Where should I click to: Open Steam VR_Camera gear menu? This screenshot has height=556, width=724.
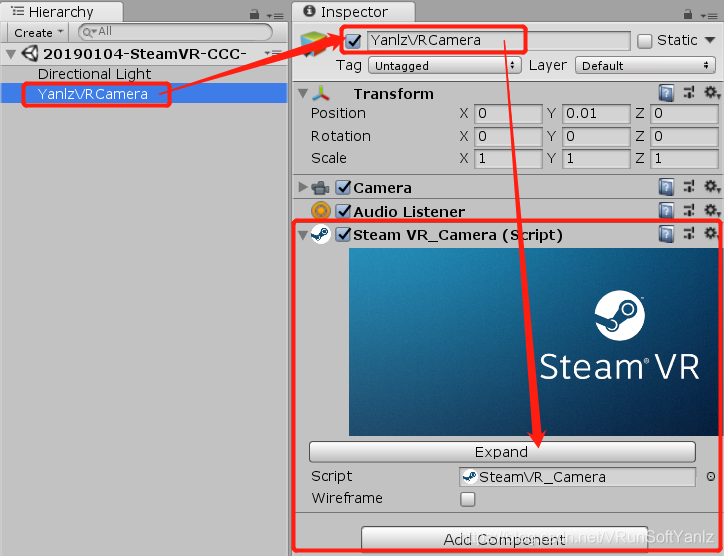click(712, 233)
